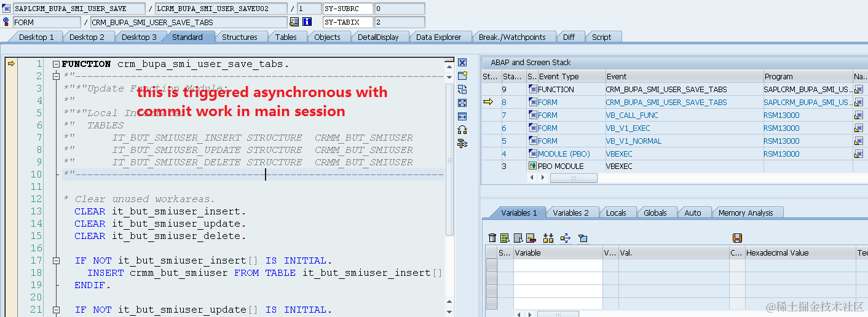Open the Desktop 3 tab
Viewport: 868px width, 317px height.
[x=139, y=37]
